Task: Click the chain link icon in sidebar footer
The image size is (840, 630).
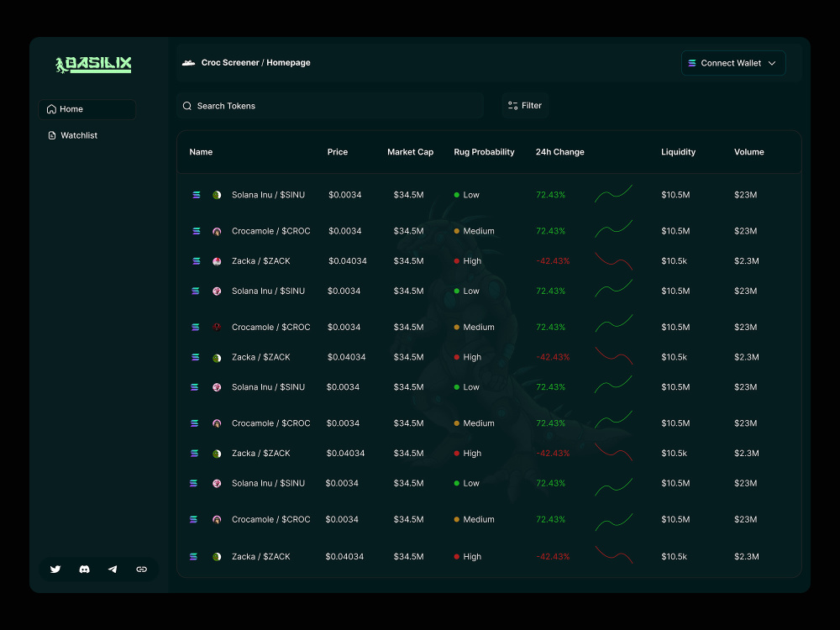Action: pyautogui.click(x=141, y=569)
